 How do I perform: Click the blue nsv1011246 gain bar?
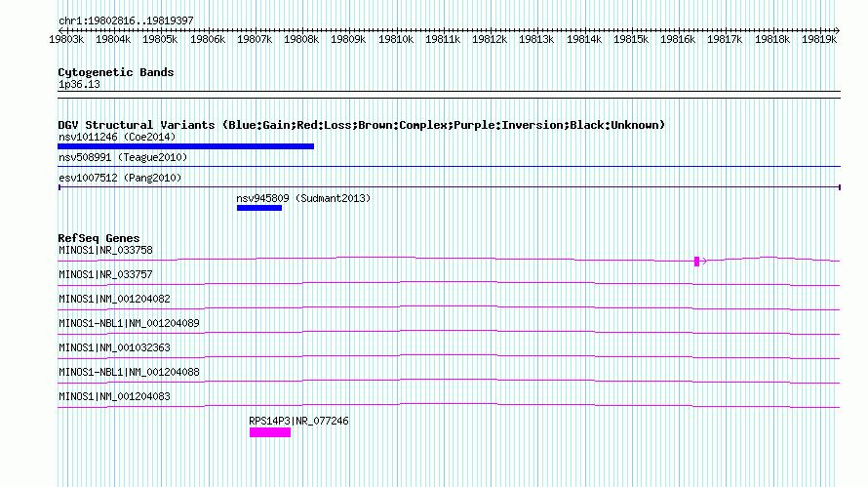pos(186,146)
